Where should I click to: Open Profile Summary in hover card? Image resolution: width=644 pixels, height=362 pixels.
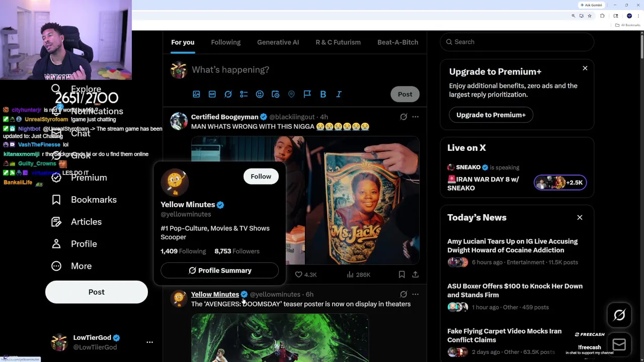click(219, 270)
